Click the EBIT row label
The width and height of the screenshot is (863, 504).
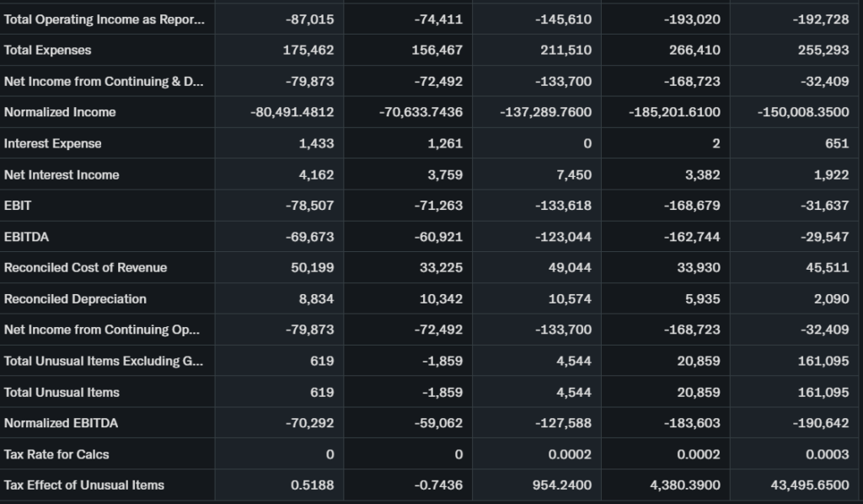pos(18,206)
